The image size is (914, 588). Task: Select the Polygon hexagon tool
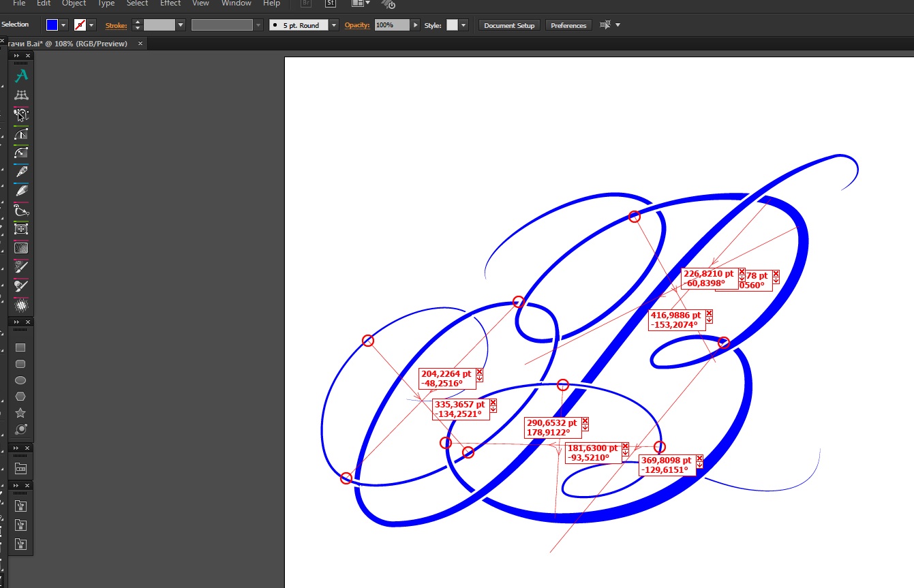(20, 397)
